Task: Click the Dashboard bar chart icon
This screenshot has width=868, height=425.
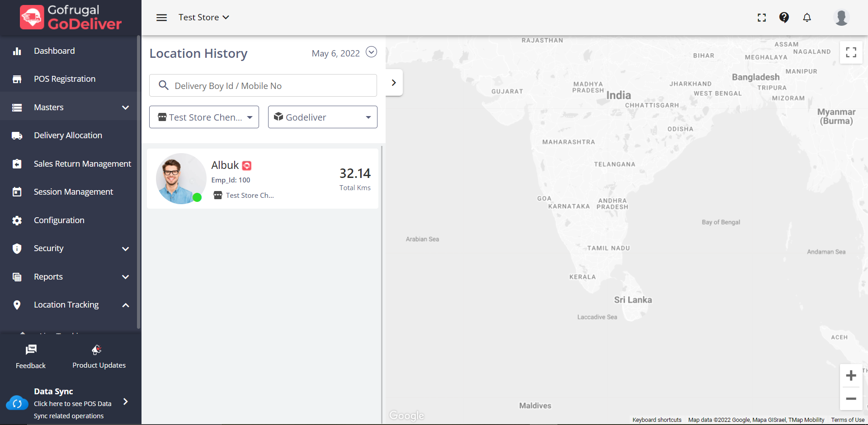Action: pos(17,51)
